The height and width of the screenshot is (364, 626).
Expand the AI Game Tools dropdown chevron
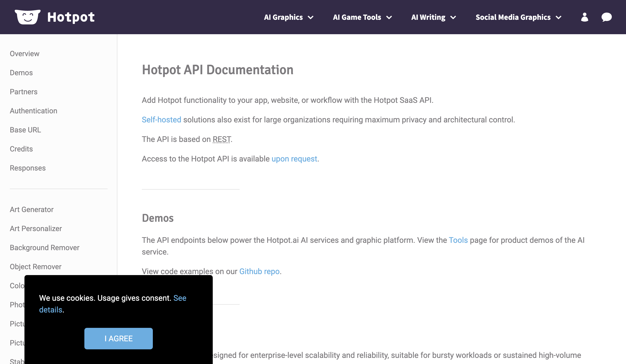tap(389, 17)
